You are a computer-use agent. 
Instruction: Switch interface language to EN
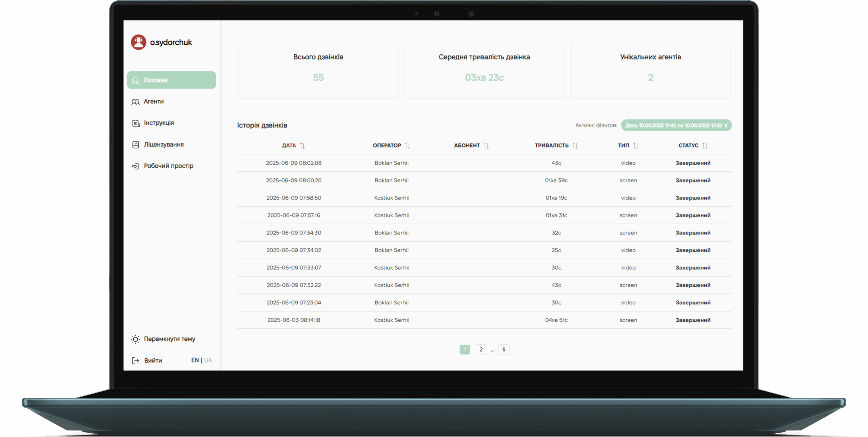[195, 360]
